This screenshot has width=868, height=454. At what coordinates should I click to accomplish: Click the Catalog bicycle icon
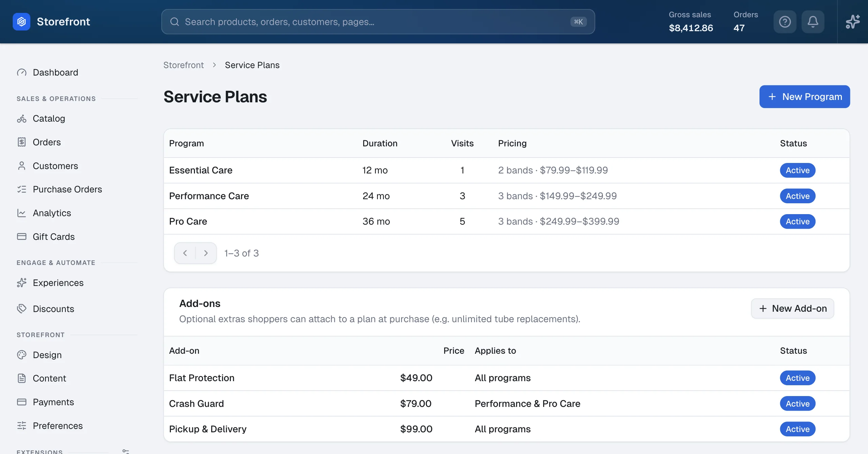point(22,119)
